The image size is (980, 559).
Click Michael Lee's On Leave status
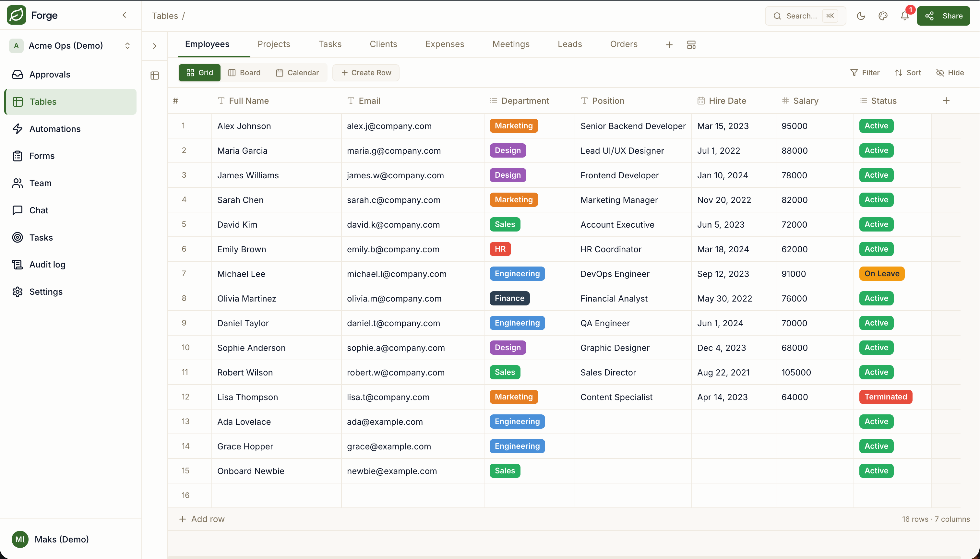point(882,274)
